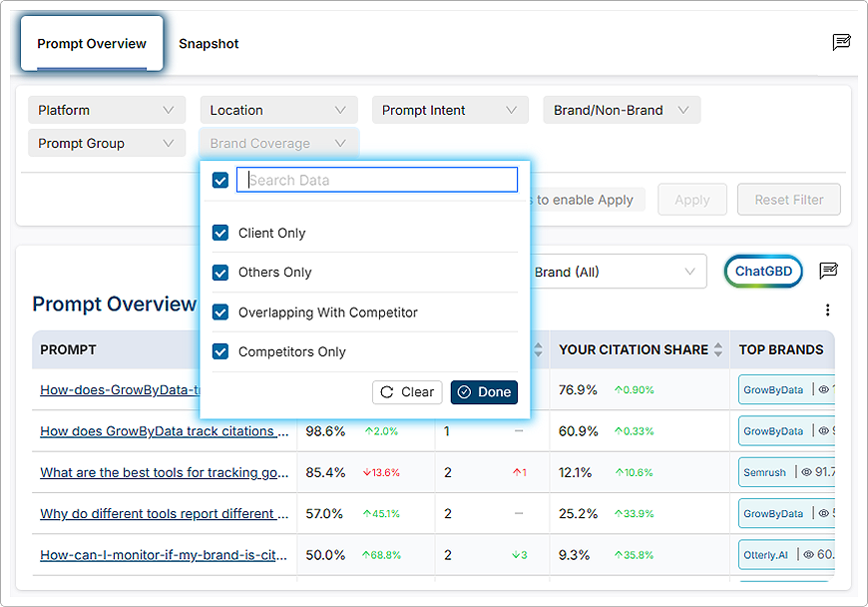
Task: Click the ChatGBD button
Action: pos(763,271)
